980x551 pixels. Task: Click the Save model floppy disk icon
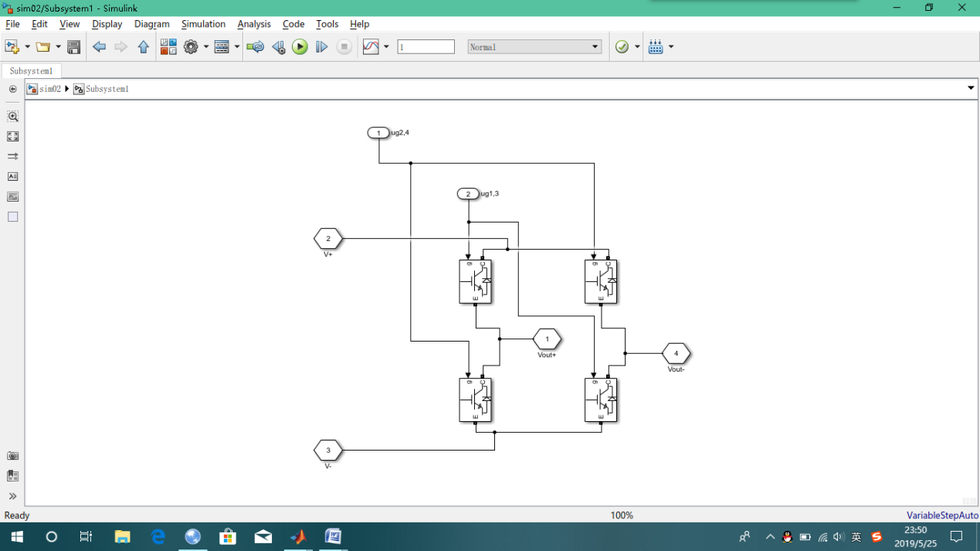coord(74,47)
